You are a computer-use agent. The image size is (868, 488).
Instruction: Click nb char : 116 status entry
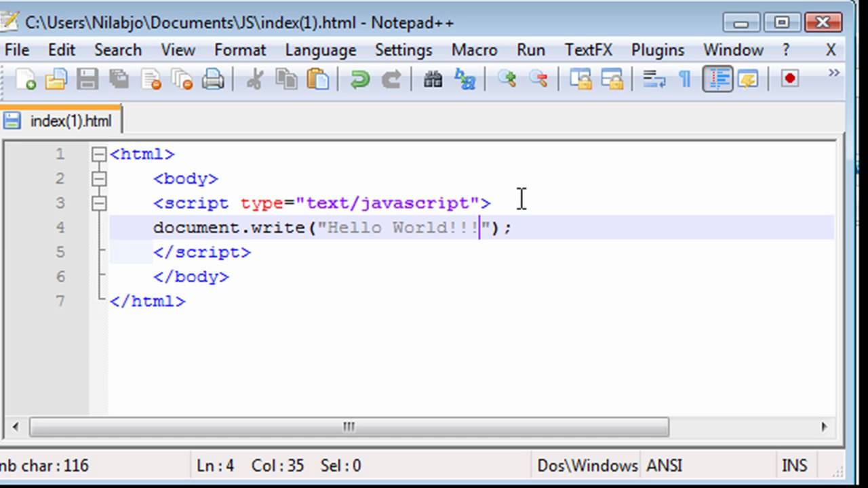click(45, 466)
